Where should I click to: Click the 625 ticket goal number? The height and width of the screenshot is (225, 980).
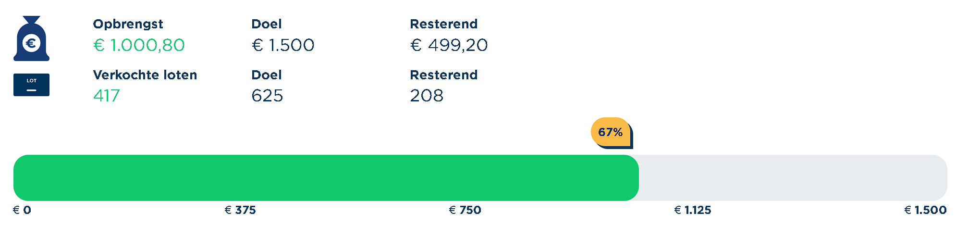267,96
